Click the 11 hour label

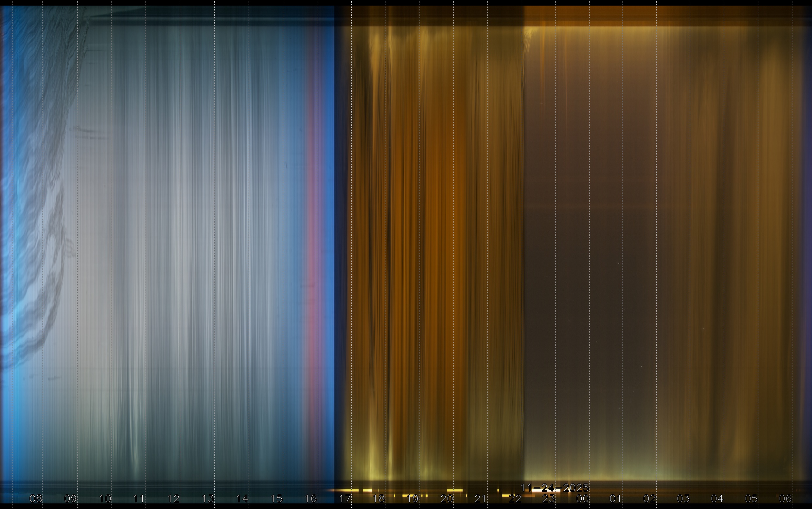click(139, 499)
